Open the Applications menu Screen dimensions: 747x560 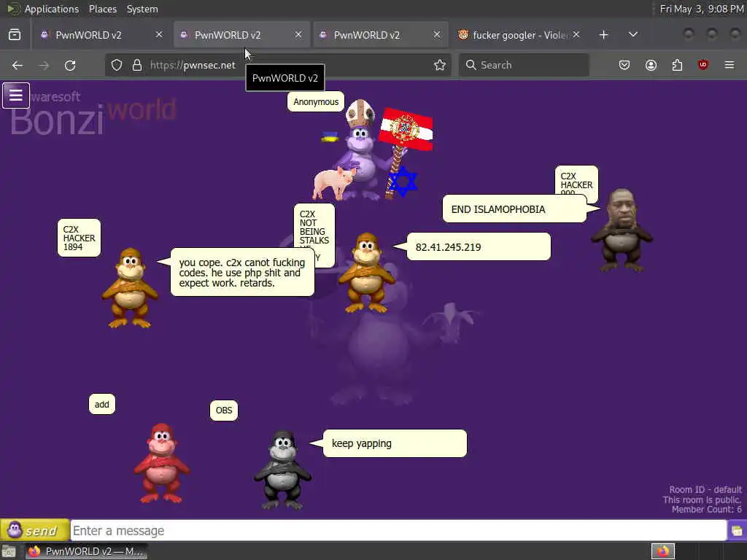click(x=52, y=9)
